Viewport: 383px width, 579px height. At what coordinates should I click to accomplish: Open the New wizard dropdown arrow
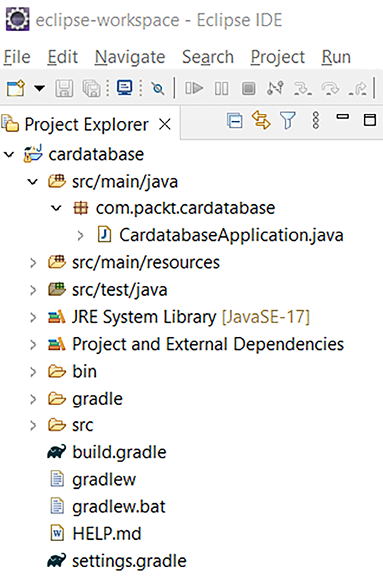(x=40, y=88)
